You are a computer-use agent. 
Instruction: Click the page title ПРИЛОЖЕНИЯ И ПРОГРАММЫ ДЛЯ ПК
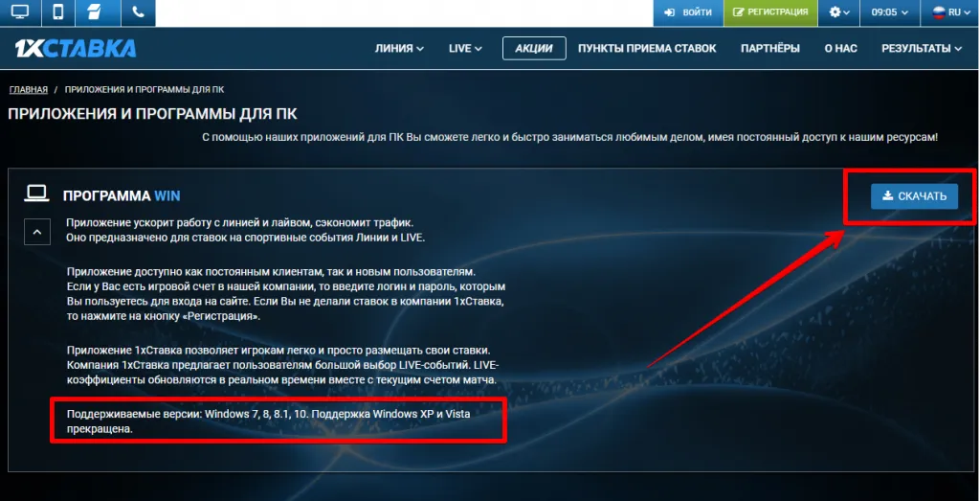[x=152, y=114]
